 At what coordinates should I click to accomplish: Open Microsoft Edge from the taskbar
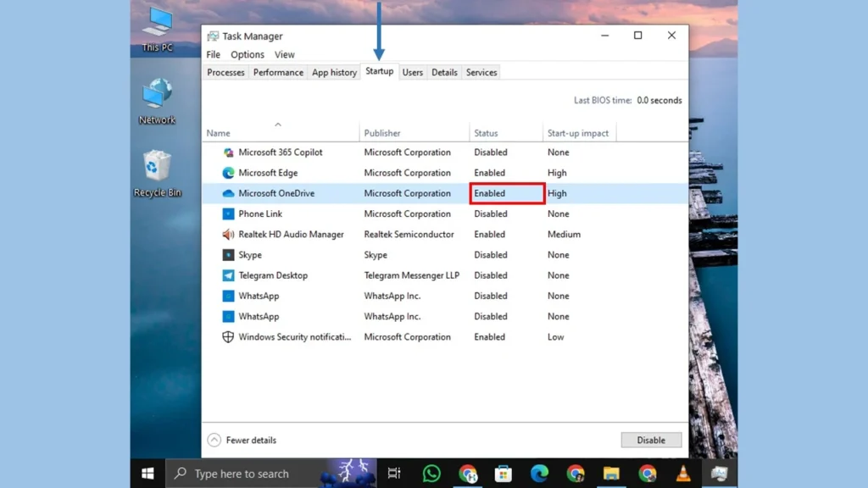tap(539, 474)
